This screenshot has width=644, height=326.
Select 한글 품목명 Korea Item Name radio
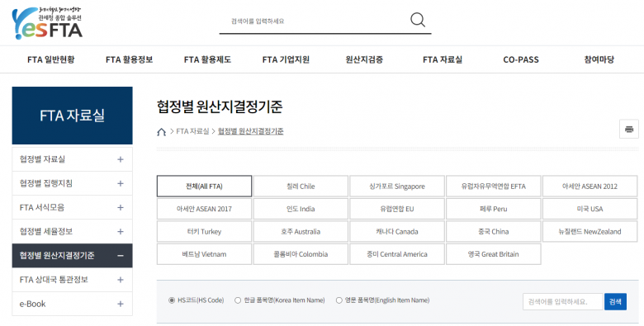(x=238, y=300)
